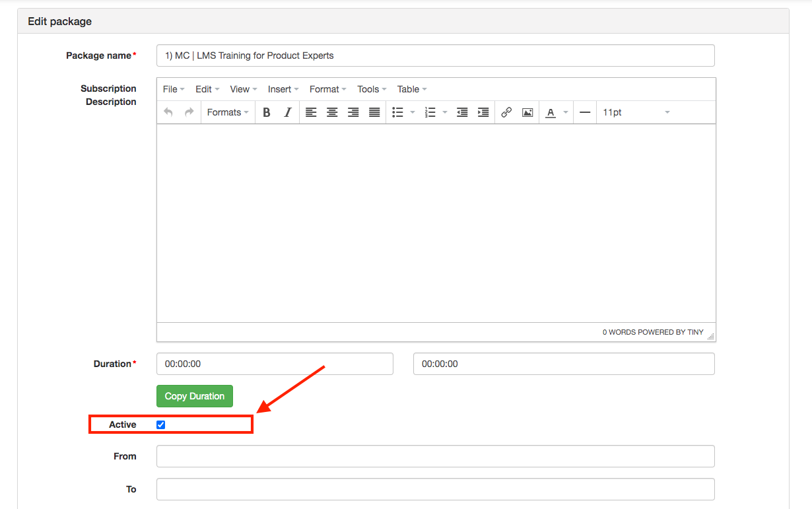This screenshot has width=812, height=509.
Task: Open the Formats dropdown
Action: [x=228, y=112]
